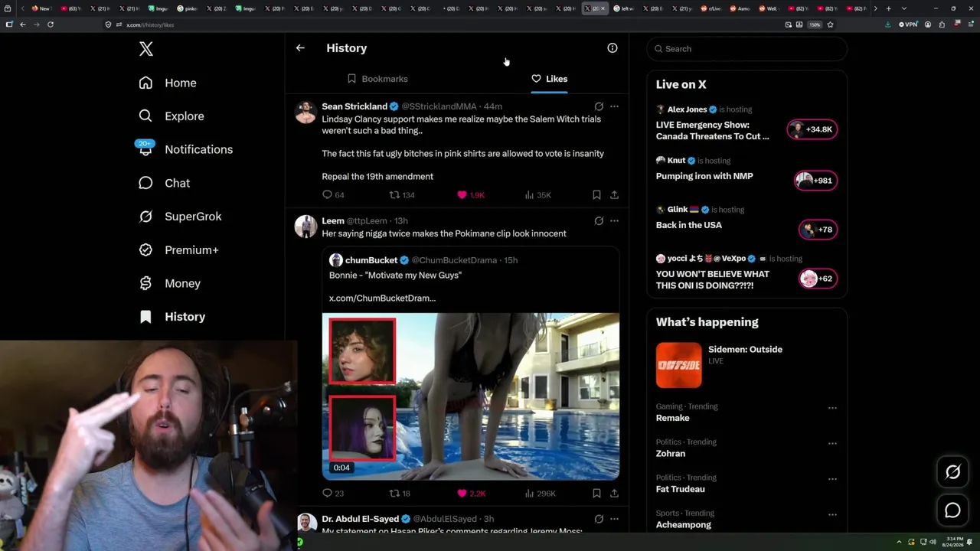Open the floating chat bubble button

[x=952, y=510]
